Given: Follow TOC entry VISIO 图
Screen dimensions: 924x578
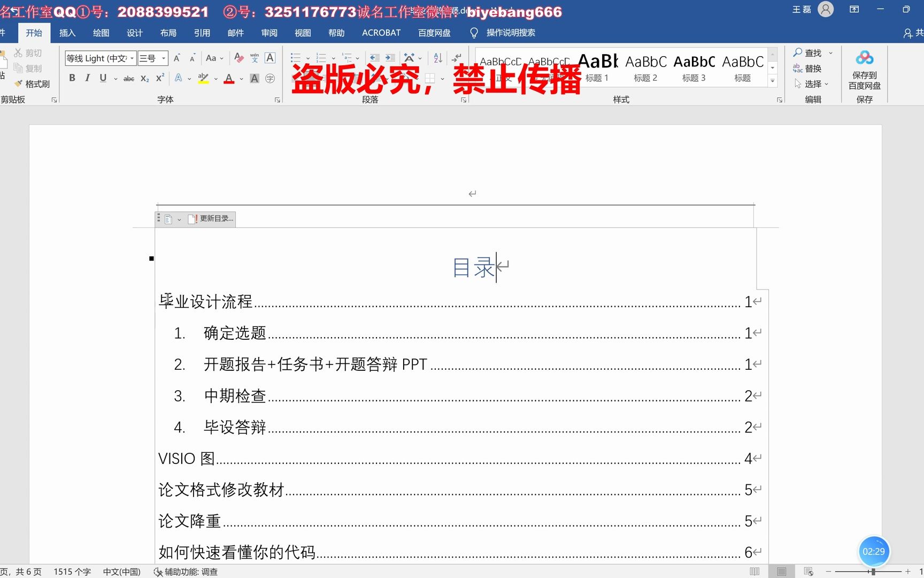Looking at the screenshot, I should [459, 459].
